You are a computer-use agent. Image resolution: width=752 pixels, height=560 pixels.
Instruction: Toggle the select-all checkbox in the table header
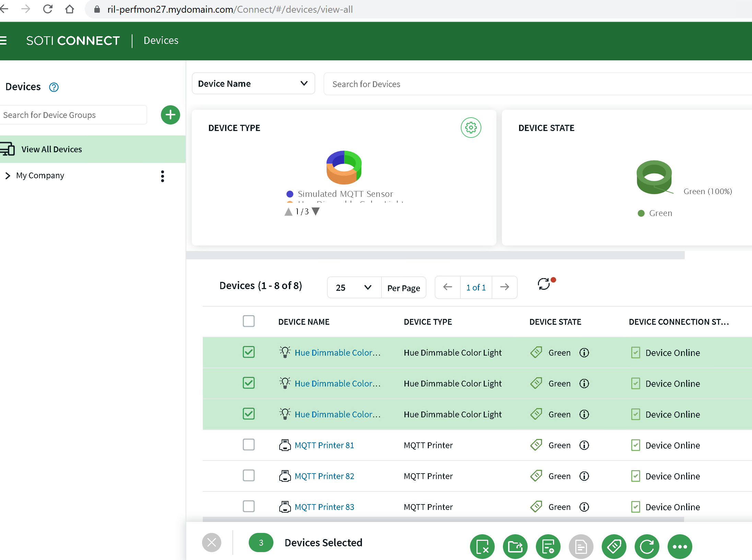point(249,321)
